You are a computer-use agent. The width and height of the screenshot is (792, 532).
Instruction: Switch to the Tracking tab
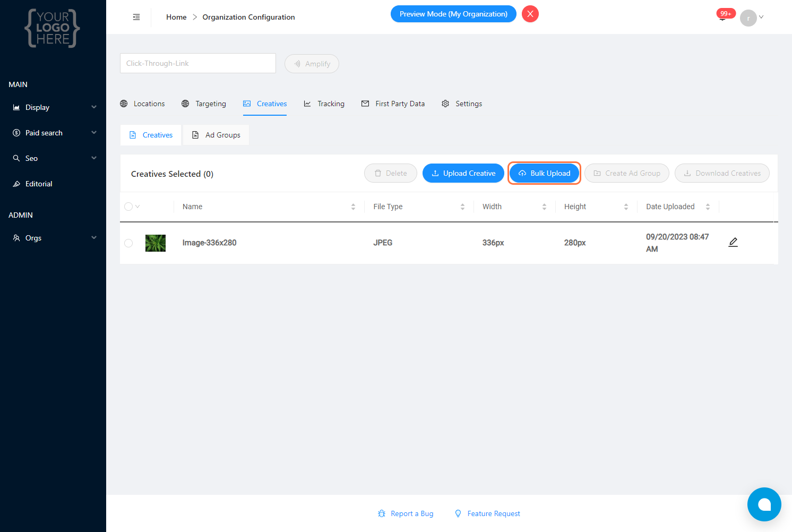(x=324, y=104)
